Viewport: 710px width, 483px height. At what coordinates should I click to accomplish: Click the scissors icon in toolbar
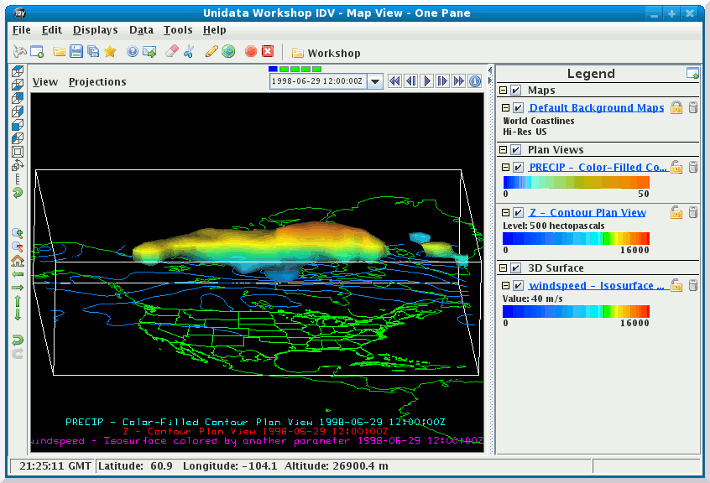188,52
